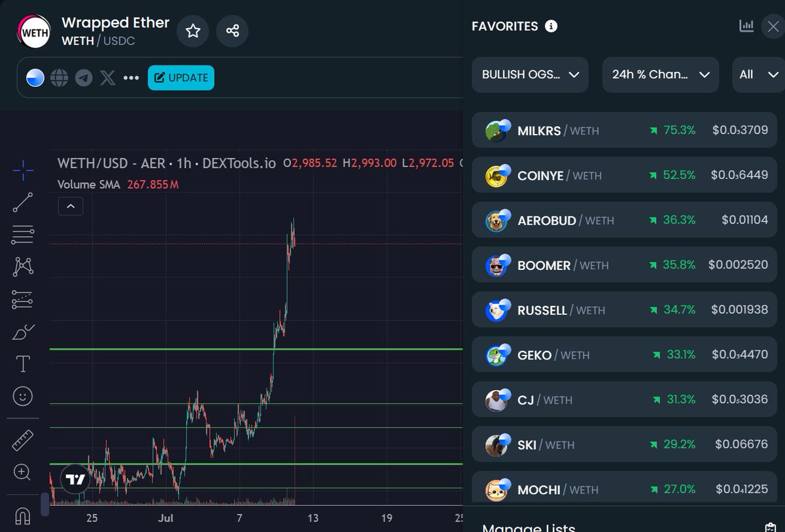
Task: Open the favorites info icon
Action: [551, 26]
